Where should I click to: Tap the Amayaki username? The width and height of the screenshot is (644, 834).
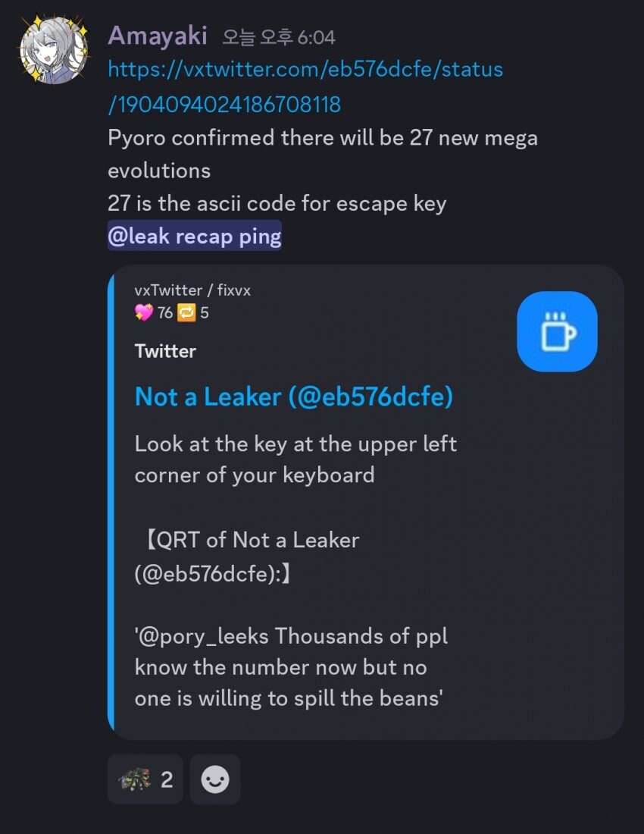[158, 35]
